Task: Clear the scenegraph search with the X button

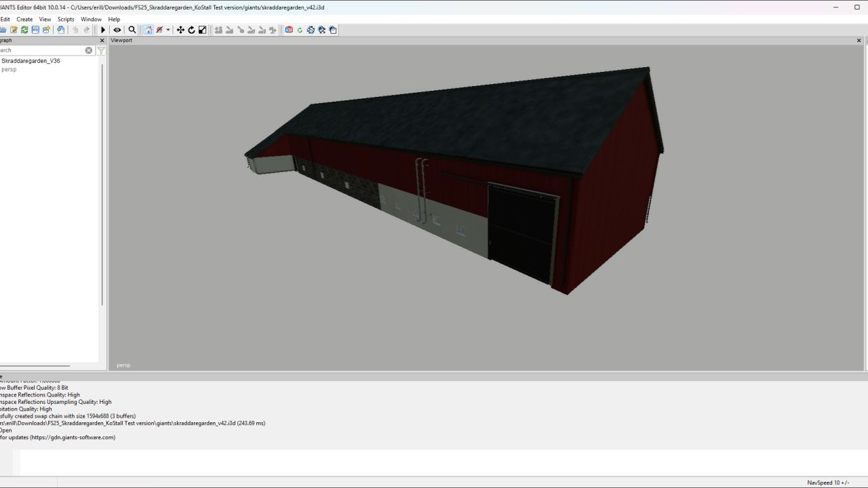Action: tap(89, 50)
